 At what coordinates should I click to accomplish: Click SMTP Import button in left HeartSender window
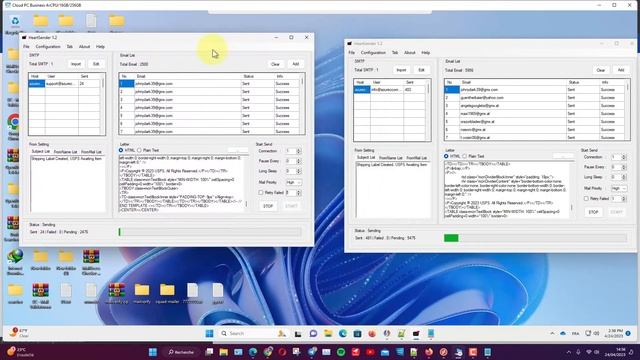coord(76,64)
